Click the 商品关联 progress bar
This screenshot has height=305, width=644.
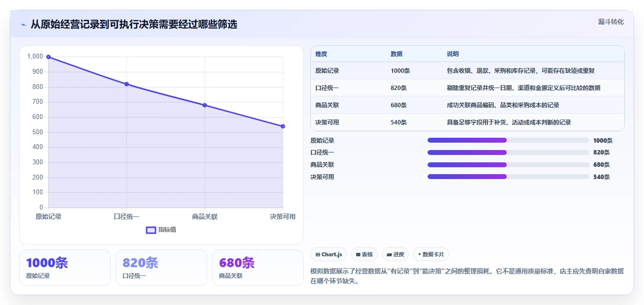point(508,165)
